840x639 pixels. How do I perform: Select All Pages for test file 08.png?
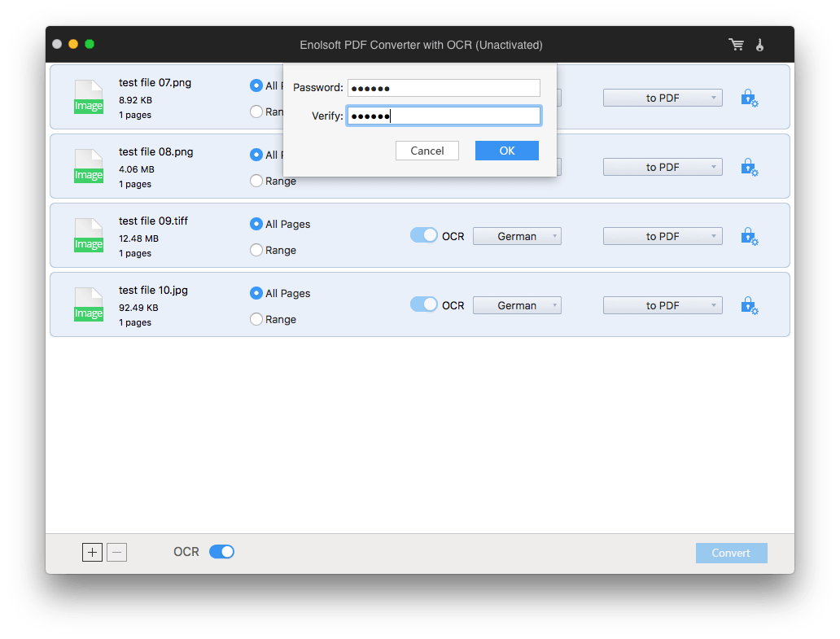tap(256, 155)
